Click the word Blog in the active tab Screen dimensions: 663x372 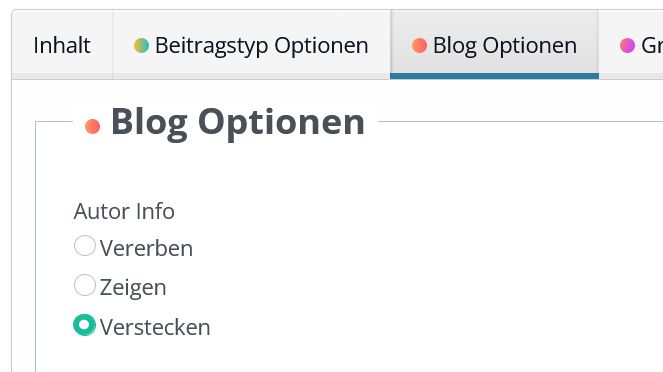pos(455,46)
